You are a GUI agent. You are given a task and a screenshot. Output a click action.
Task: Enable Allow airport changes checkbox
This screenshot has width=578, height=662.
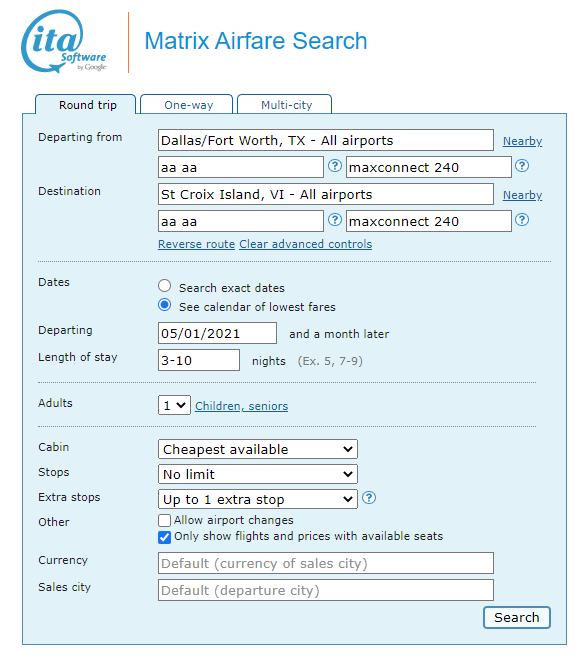click(x=165, y=520)
